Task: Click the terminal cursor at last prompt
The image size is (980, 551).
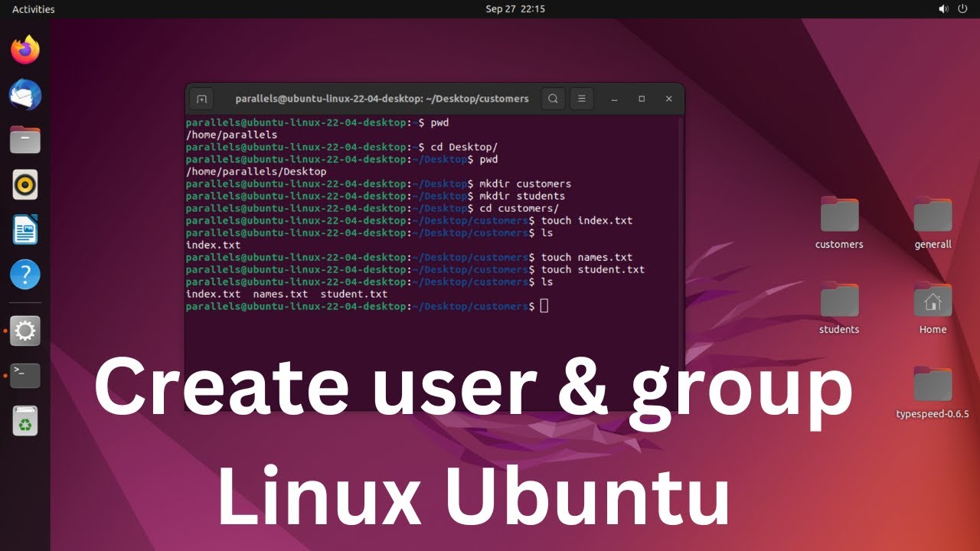Action: 544,306
